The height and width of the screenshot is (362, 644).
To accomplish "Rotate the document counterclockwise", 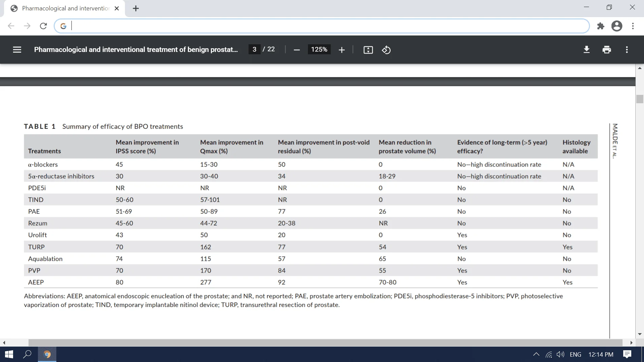I will (x=386, y=50).
